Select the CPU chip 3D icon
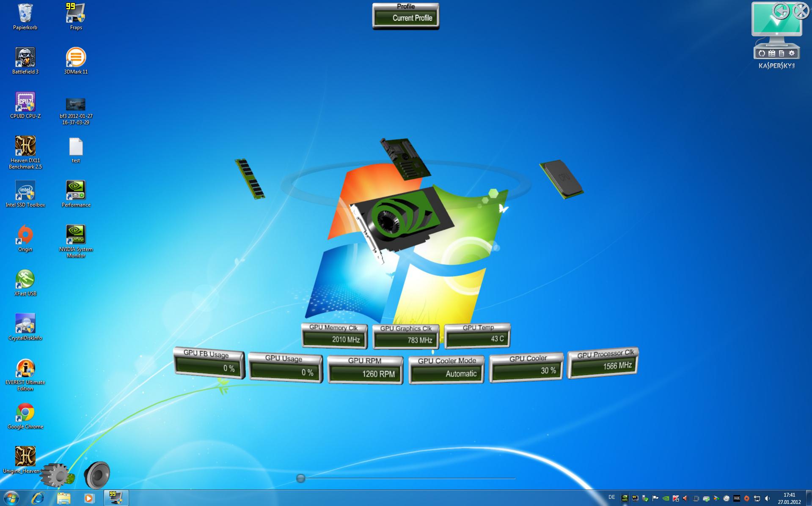812x506 pixels. coord(562,179)
